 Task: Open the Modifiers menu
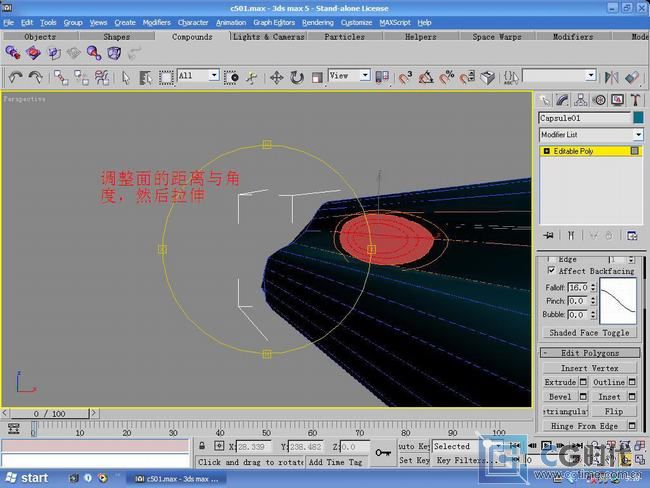156,22
